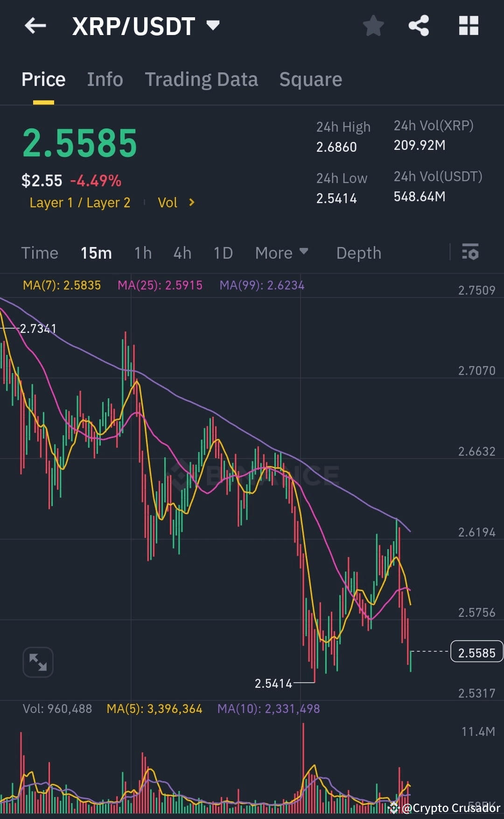Tap the Layer 1 / Layer 2 tag
The image size is (504, 819).
pyautogui.click(x=79, y=202)
